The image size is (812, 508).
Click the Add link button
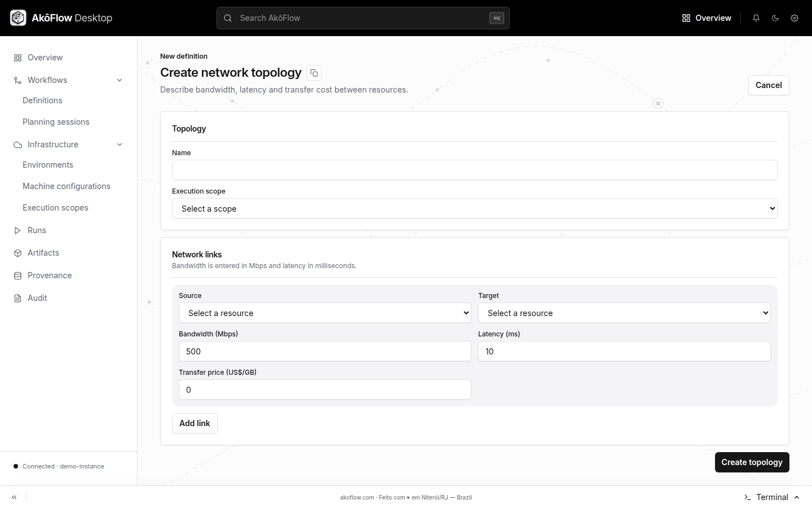(x=195, y=423)
